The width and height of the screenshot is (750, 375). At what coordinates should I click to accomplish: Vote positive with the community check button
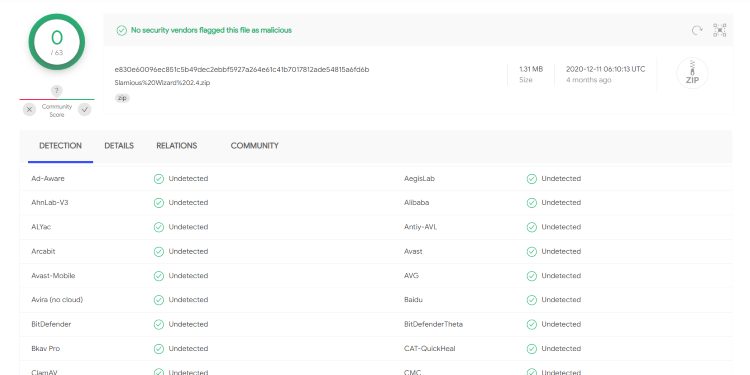coord(85,110)
